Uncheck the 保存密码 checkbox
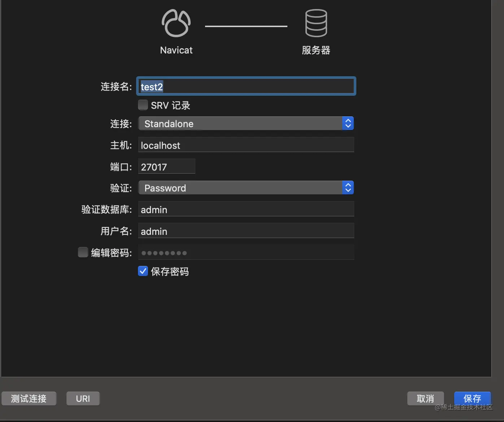 coord(143,271)
